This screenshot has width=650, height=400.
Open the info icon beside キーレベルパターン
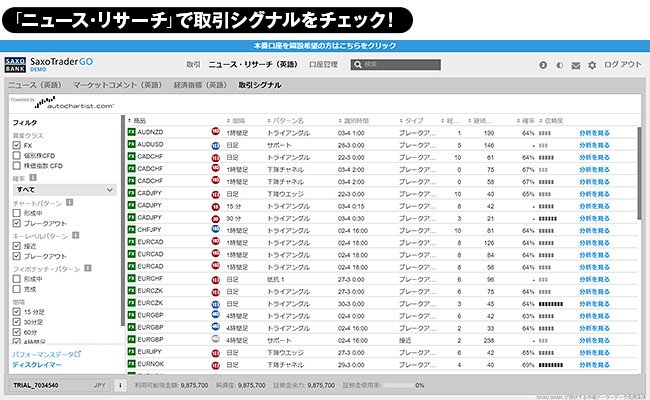[75, 235]
